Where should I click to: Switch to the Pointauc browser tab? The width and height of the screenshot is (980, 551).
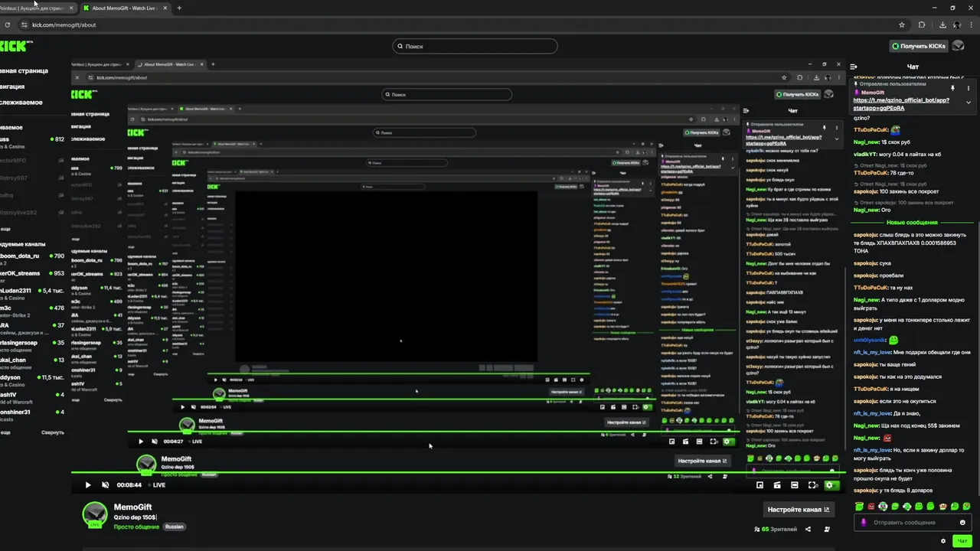pos(38,8)
